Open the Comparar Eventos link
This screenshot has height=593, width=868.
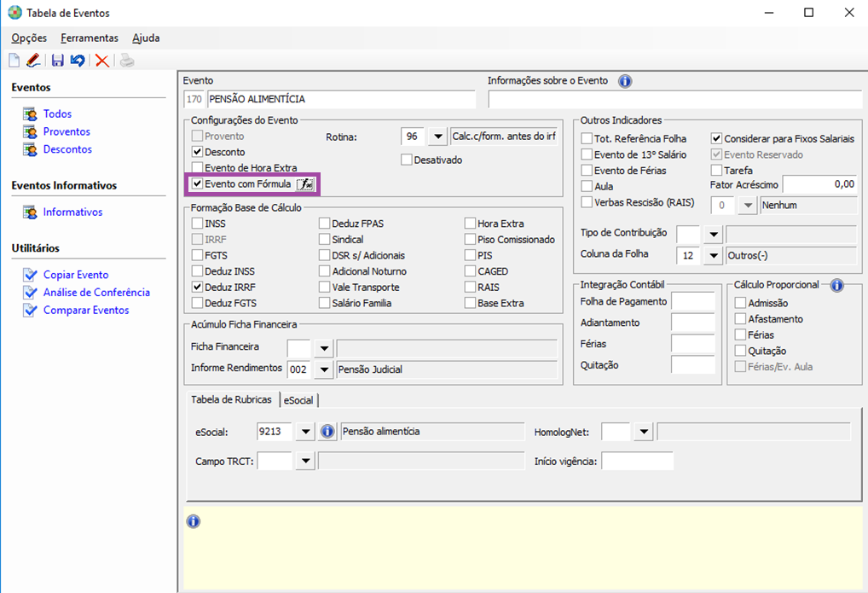tap(86, 310)
